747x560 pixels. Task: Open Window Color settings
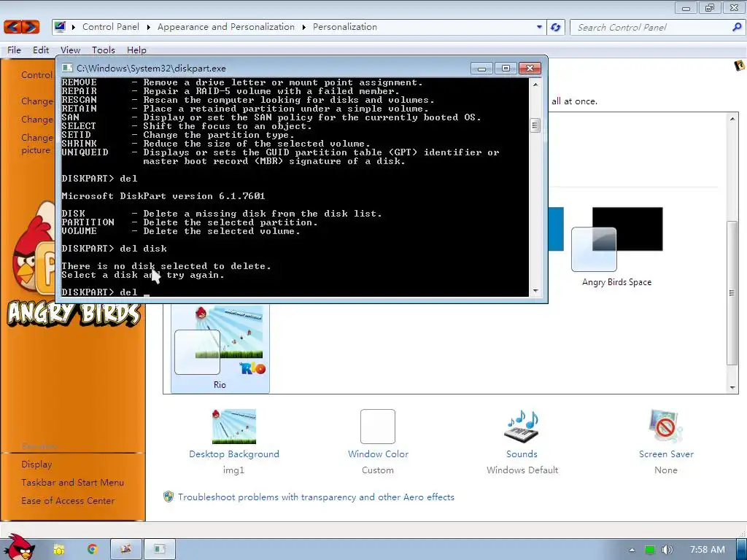(378, 441)
